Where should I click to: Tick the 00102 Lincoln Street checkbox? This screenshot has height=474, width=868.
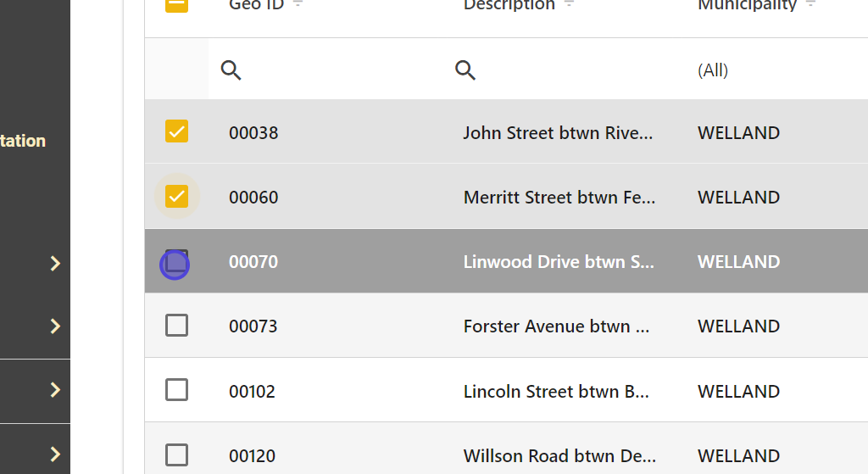[176, 390]
